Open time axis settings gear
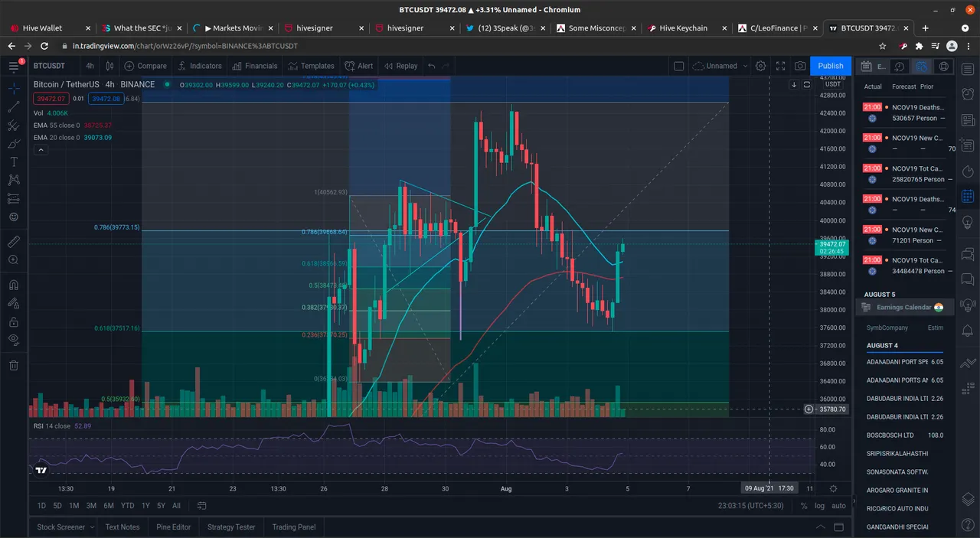The image size is (980, 538). point(833,488)
